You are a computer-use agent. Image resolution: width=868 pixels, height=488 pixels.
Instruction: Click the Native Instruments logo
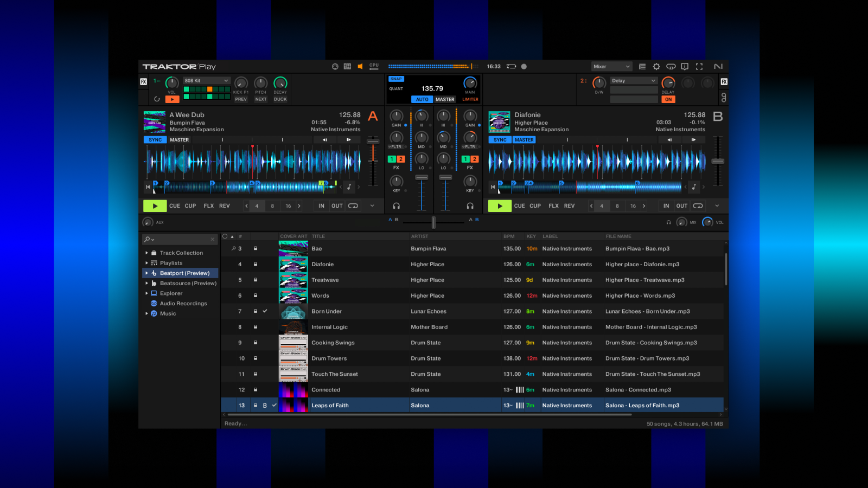(718, 67)
